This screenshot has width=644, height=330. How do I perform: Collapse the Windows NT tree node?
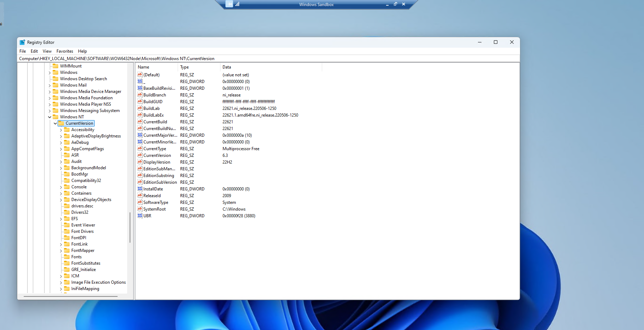(49, 117)
